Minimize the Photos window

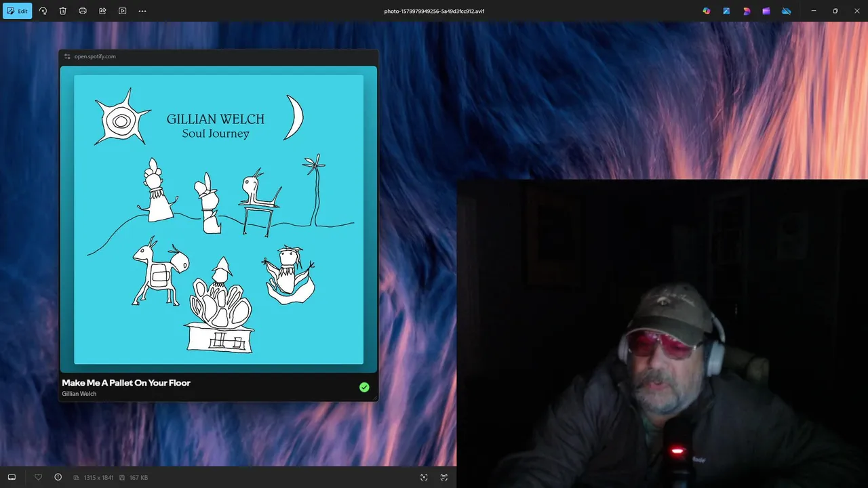coord(814,11)
